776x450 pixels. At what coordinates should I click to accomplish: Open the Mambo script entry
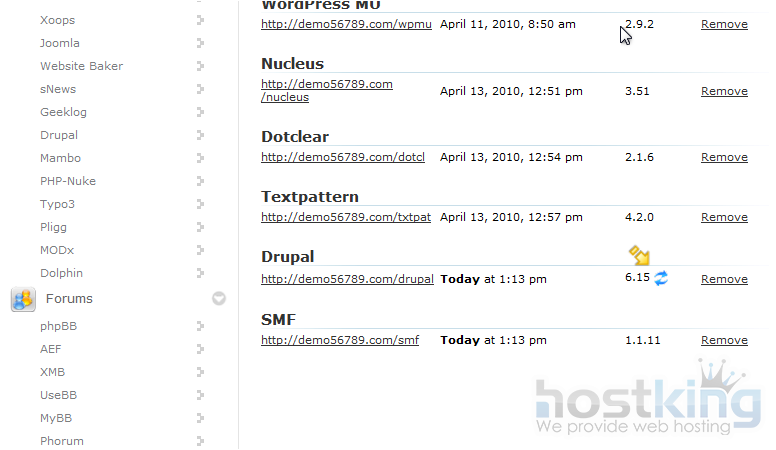tap(60, 158)
